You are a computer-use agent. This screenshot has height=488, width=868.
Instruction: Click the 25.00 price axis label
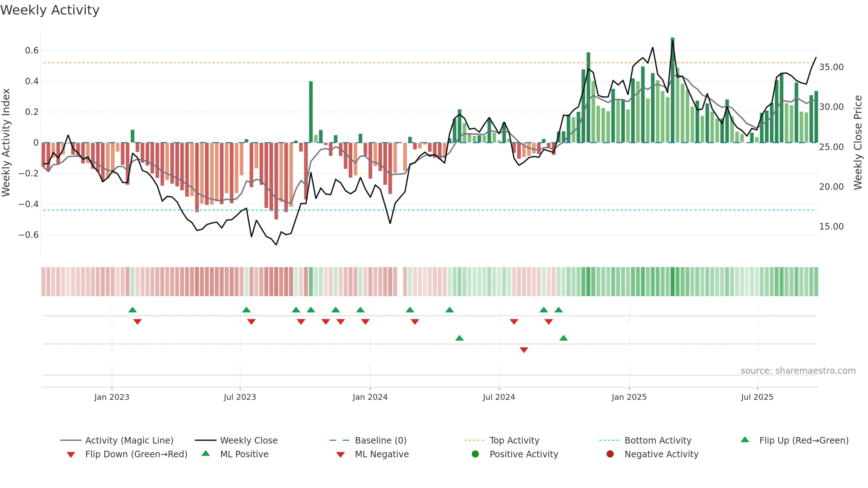pos(831,147)
